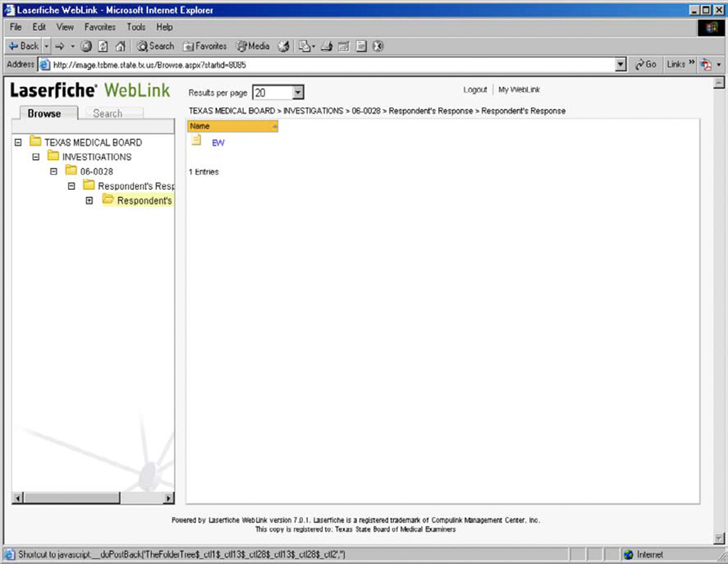728x564 pixels.
Task: Click the browser Back button
Action: click(x=23, y=46)
